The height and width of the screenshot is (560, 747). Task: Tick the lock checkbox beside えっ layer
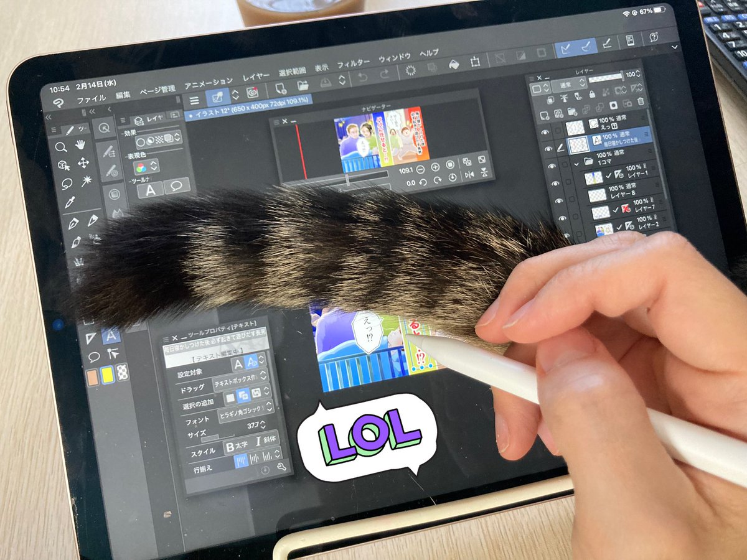[558, 131]
